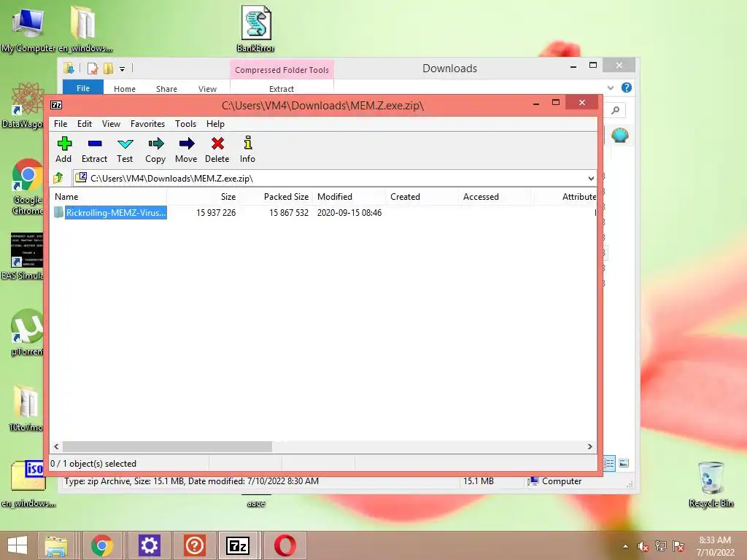Open the 7-Zip Help menu
This screenshot has width=747, height=560.
point(215,124)
